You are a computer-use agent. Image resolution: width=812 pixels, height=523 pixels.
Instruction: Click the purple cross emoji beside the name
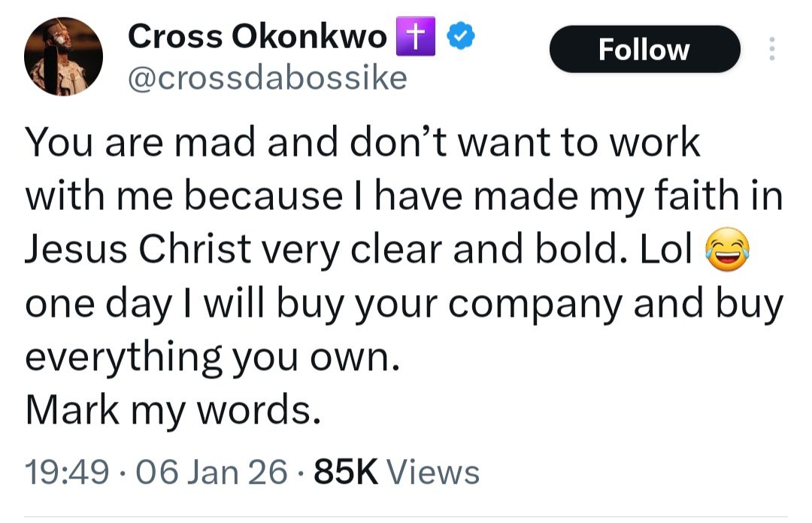(416, 36)
